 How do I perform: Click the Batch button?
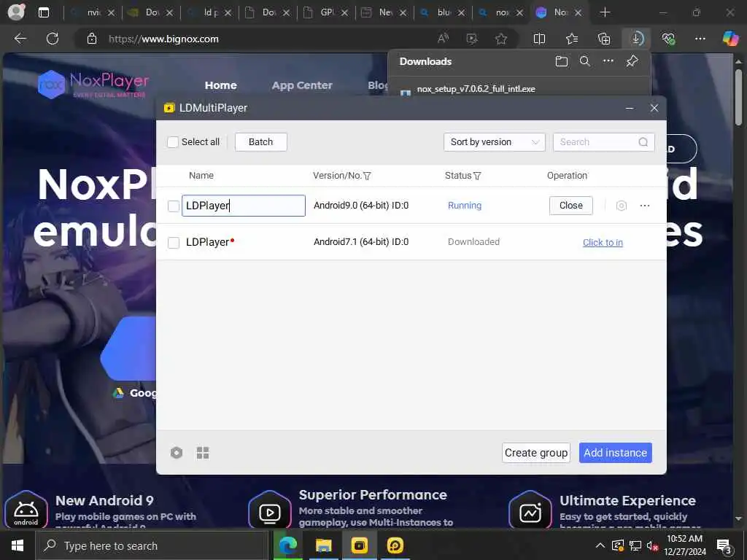click(x=260, y=142)
